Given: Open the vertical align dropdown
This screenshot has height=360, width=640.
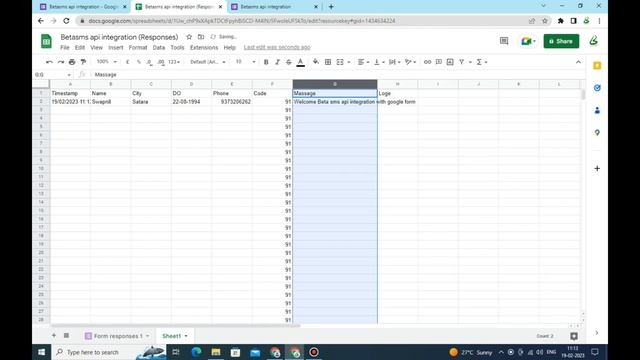Looking at the screenshot, I should (x=379, y=62).
